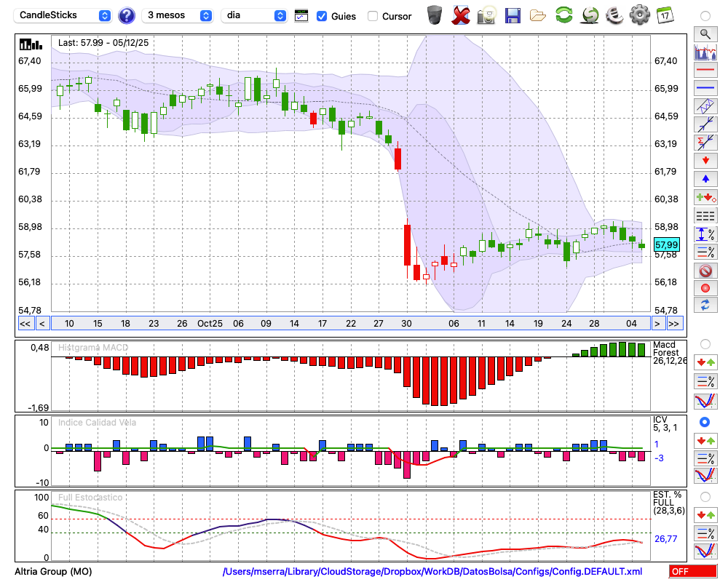Select the radio button beside main chart
This screenshot has height=582, width=728.
tap(705, 16)
